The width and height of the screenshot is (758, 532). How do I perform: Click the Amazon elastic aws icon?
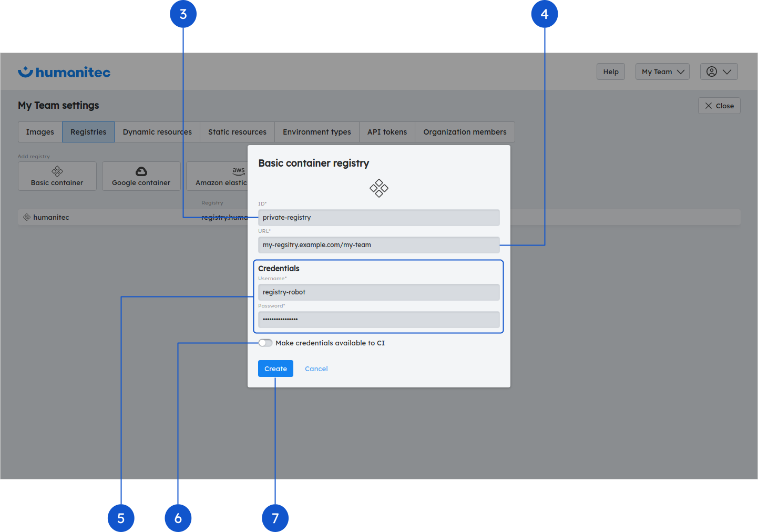[x=239, y=171]
